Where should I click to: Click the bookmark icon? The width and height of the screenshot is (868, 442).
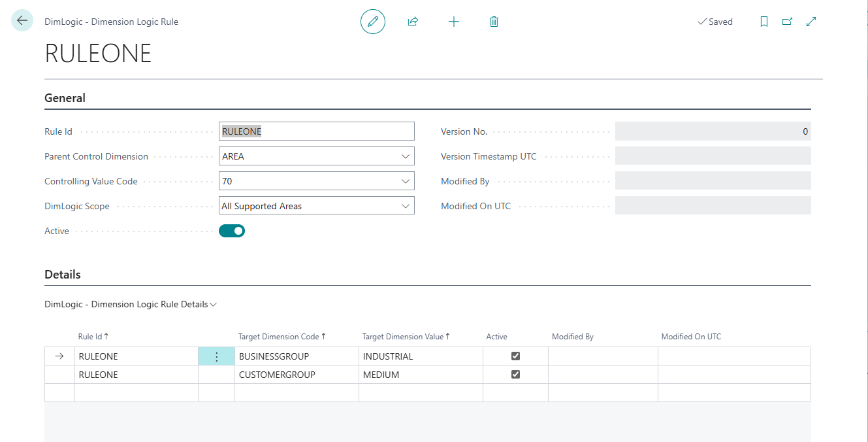click(764, 22)
